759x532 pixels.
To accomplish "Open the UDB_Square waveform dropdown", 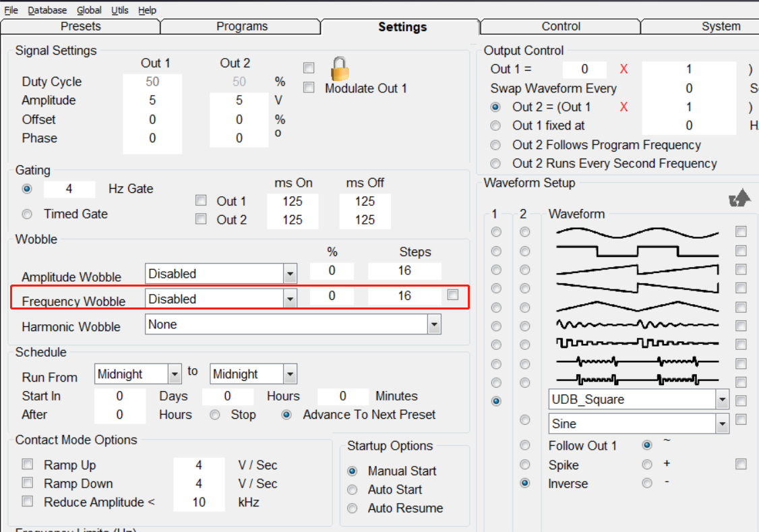I will (x=723, y=400).
